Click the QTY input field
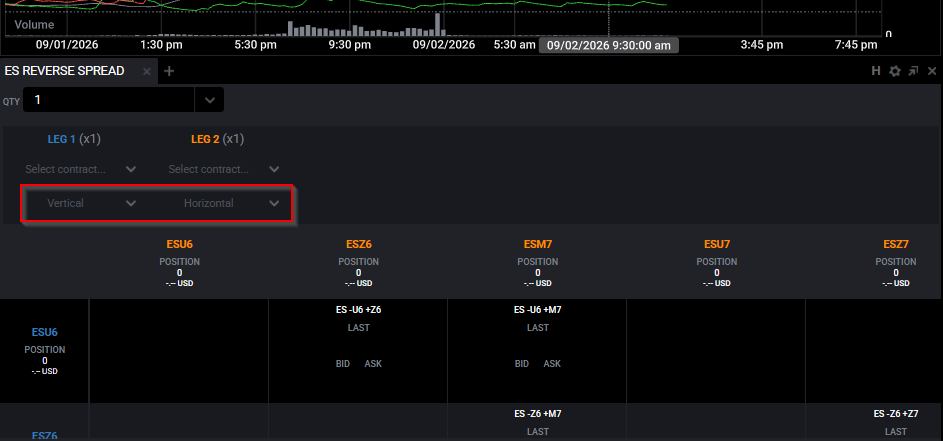Viewport: 943px width, 441px height. [x=109, y=100]
